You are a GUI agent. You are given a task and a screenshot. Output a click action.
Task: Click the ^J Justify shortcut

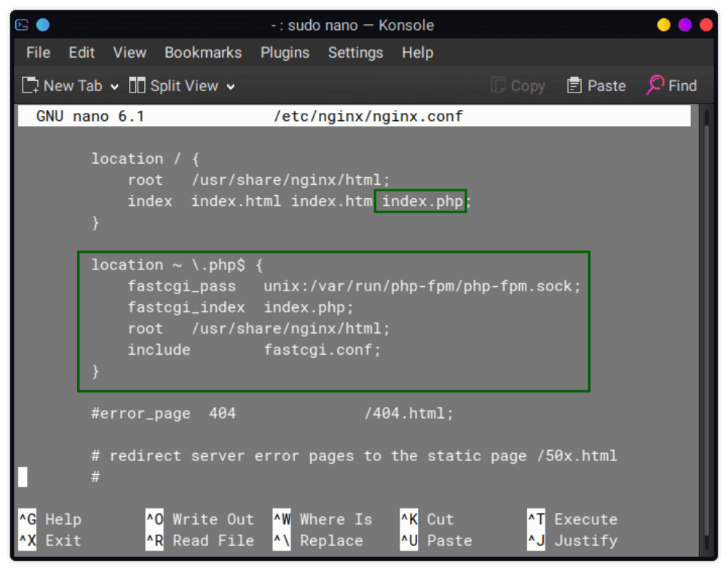coord(572,540)
